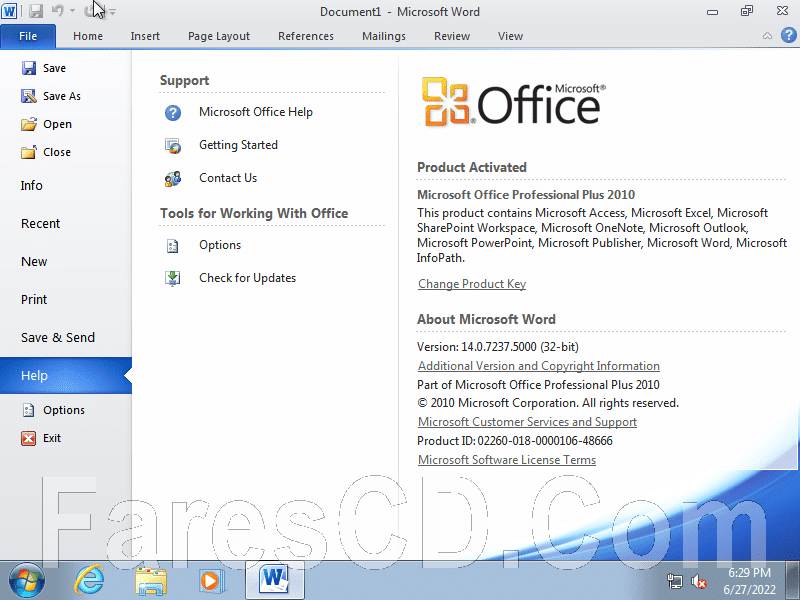Open Internet Explorer from the taskbar

pyautogui.click(x=89, y=580)
